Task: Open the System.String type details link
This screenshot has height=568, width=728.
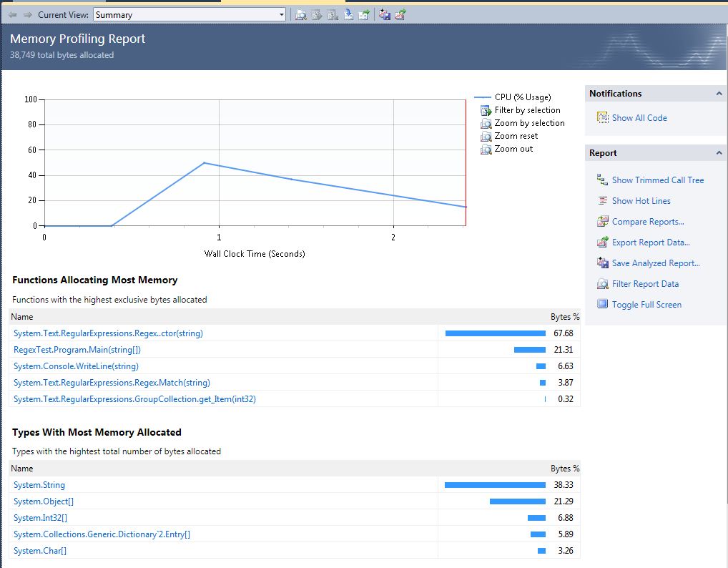Action: click(39, 484)
